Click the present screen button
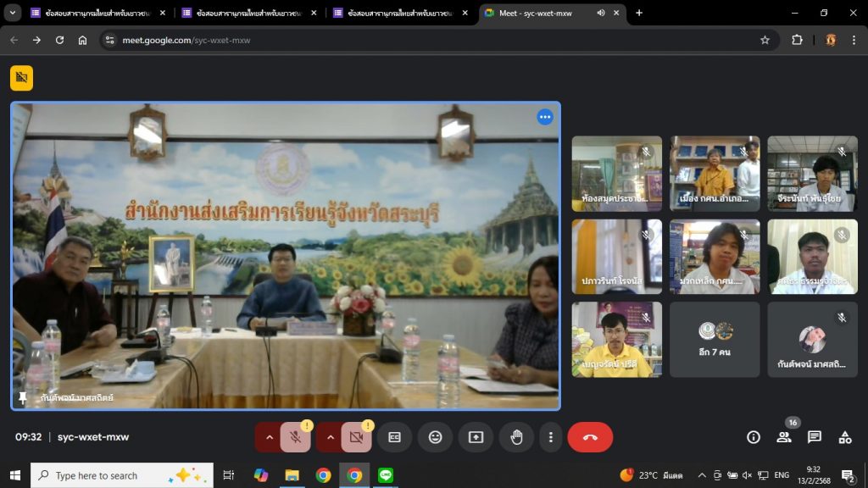Viewport: 868px width, 488px height. [476, 437]
